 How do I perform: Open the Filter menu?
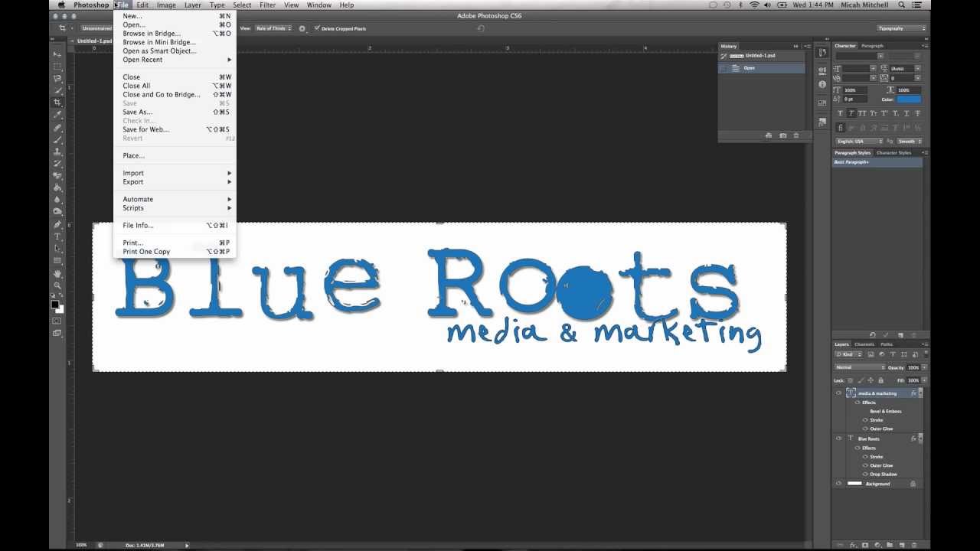(268, 5)
